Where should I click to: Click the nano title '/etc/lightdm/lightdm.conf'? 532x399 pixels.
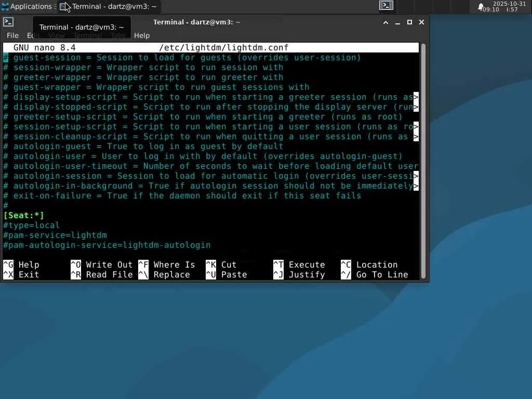[223, 47]
